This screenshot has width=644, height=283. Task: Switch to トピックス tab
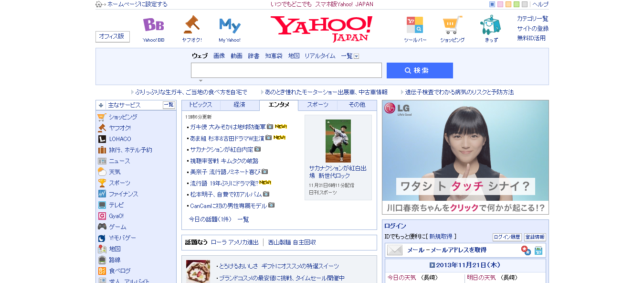coord(201,105)
